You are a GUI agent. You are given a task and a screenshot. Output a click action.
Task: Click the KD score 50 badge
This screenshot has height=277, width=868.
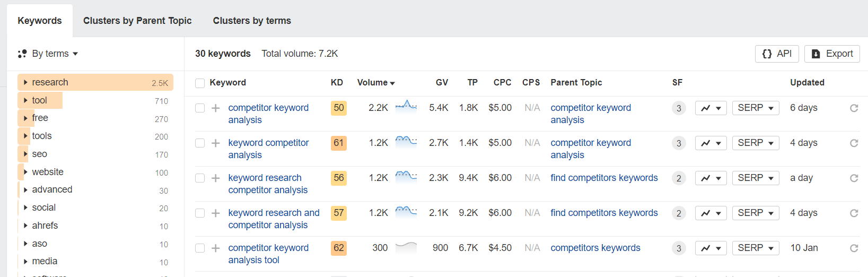pyautogui.click(x=339, y=108)
